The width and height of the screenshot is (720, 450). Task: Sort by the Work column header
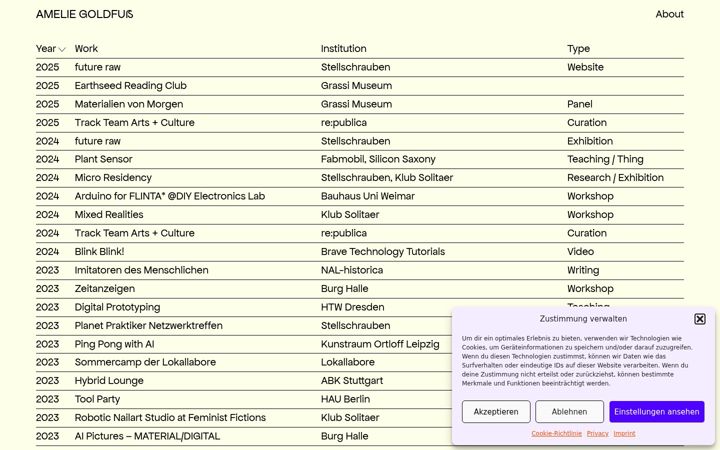tap(86, 49)
